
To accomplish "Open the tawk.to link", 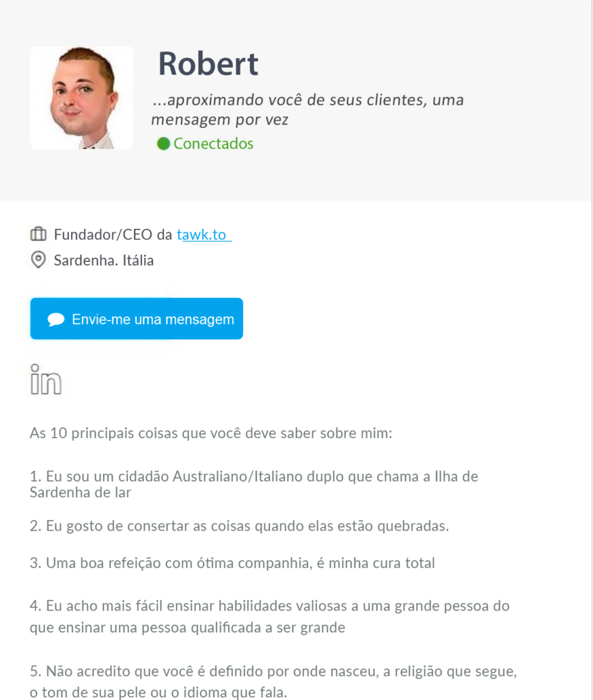I will [x=202, y=235].
